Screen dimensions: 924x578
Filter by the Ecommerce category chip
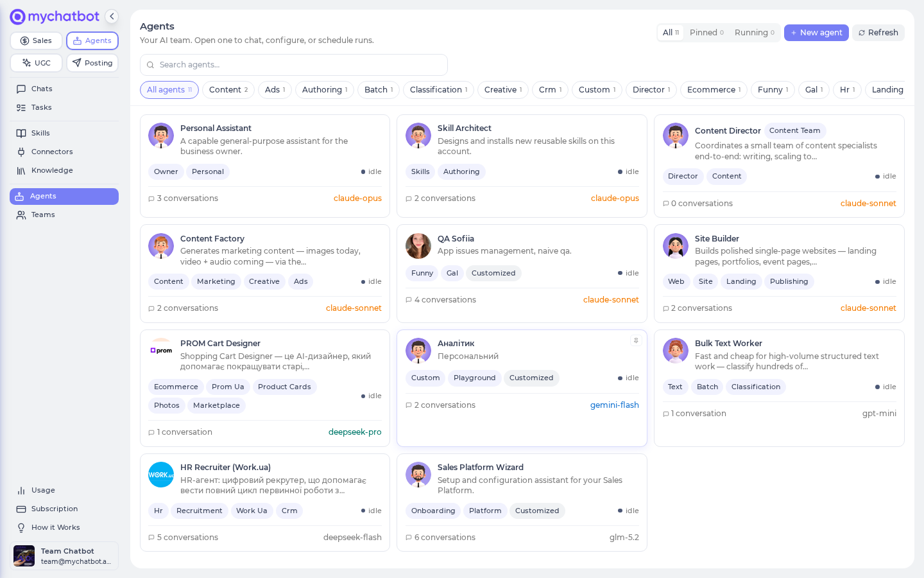click(714, 90)
